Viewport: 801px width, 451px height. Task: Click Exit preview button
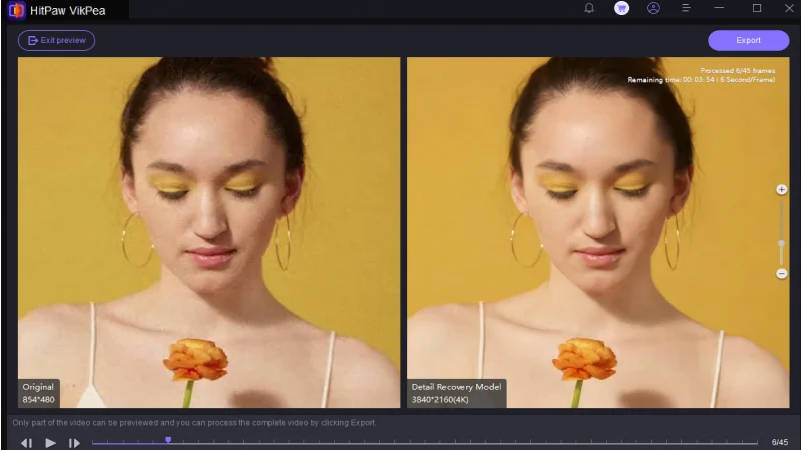pyautogui.click(x=57, y=40)
